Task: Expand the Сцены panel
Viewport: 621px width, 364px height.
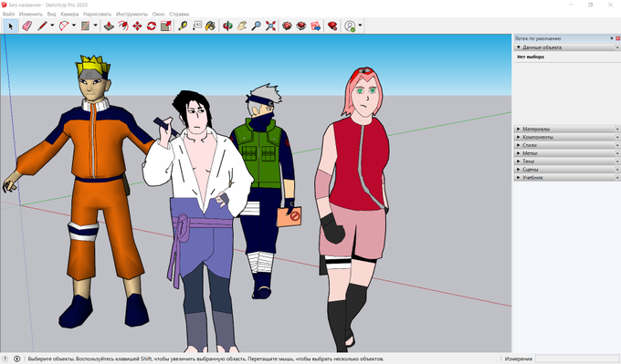Action: [x=518, y=170]
